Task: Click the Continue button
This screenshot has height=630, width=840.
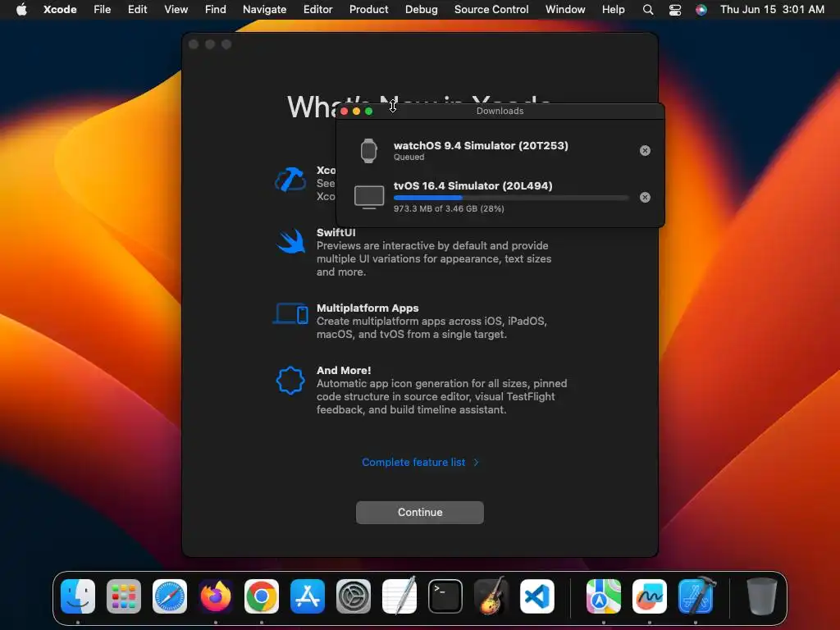Action: coord(420,513)
